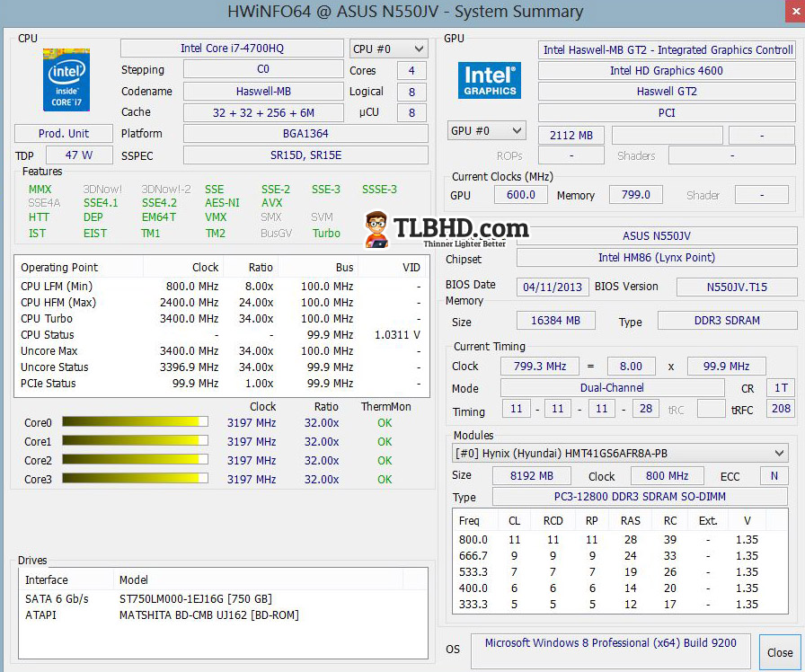The width and height of the screenshot is (805, 672).
Task: Click the 333.3 frequency row in module timings
Action: [x=620, y=604]
